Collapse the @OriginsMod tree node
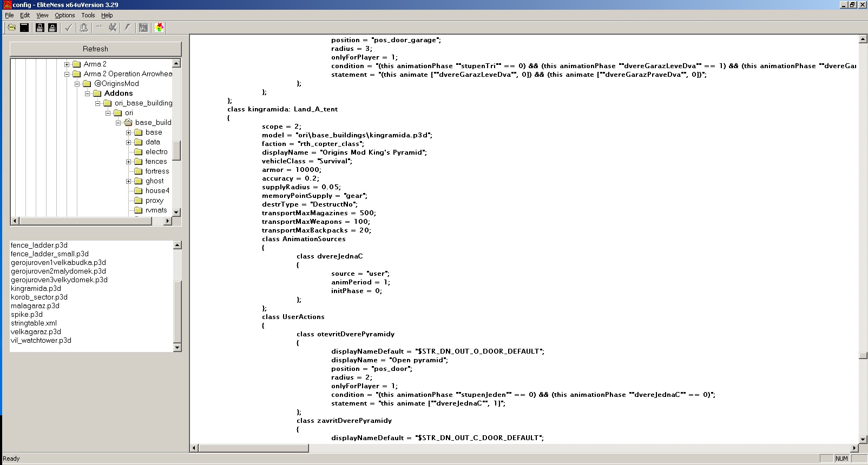Screen dimensions: 868x465 click(77, 84)
